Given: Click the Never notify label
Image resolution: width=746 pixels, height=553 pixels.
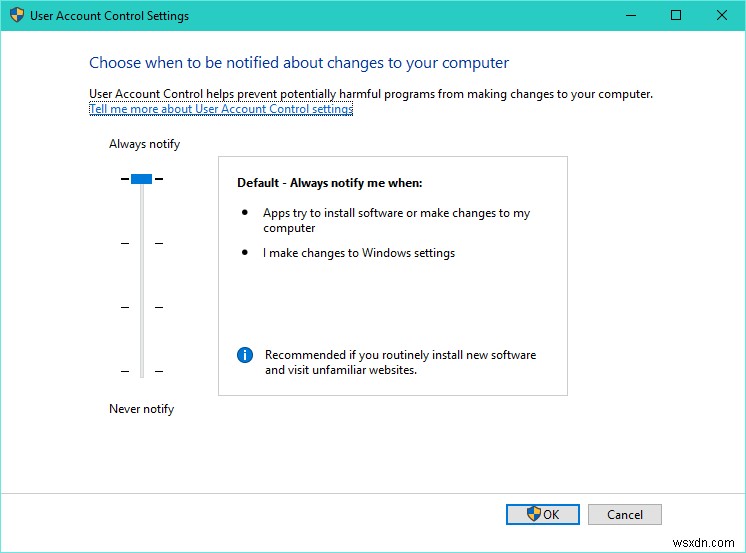Looking at the screenshot, I should click(x=142, y=409).
